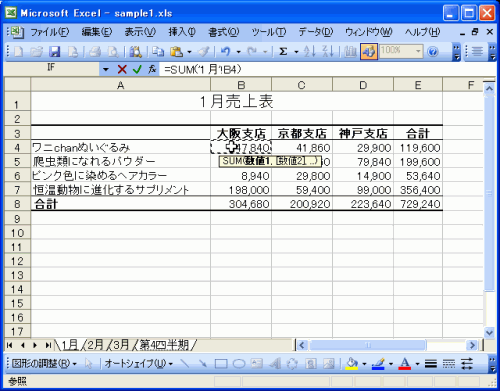Toggle the Select Objects pointer tool
This screenshot has width=500, height=391.
point(88,364)
